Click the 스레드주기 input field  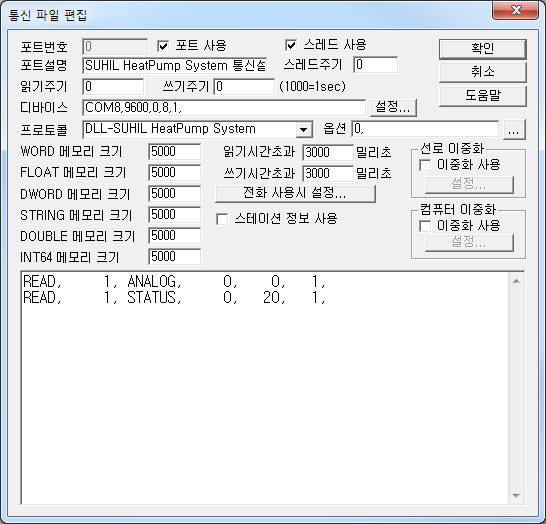376,65
